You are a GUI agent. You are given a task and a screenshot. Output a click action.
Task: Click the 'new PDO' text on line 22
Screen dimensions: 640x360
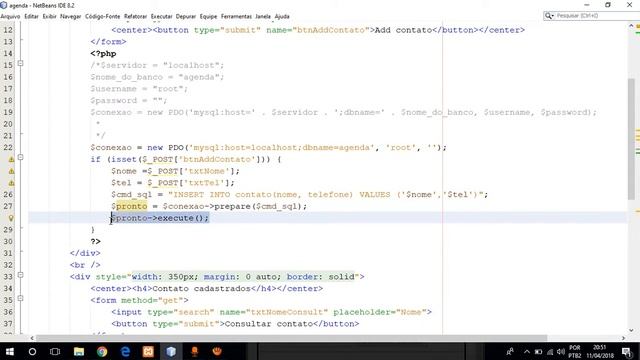click(x=165, y=147)
